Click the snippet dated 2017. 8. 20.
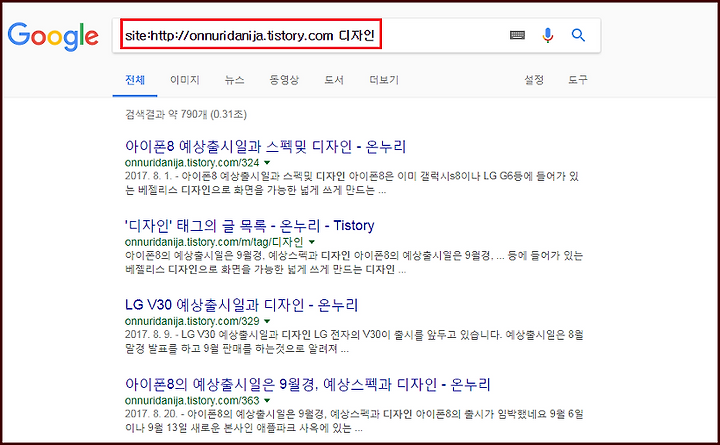The image size is (720, 445). pos(354,421)
